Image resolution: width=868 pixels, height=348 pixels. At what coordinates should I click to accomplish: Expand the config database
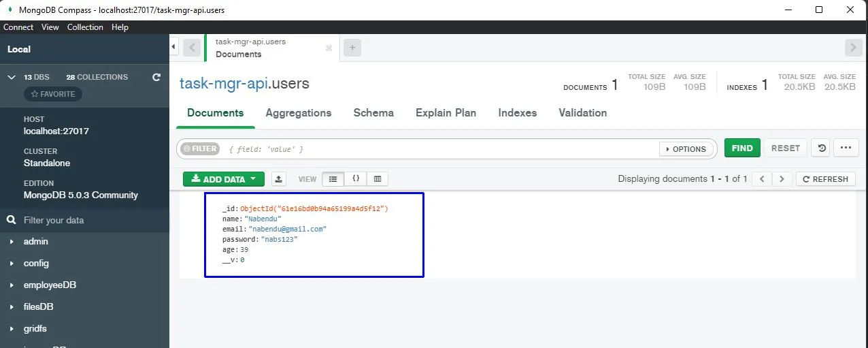12,264
